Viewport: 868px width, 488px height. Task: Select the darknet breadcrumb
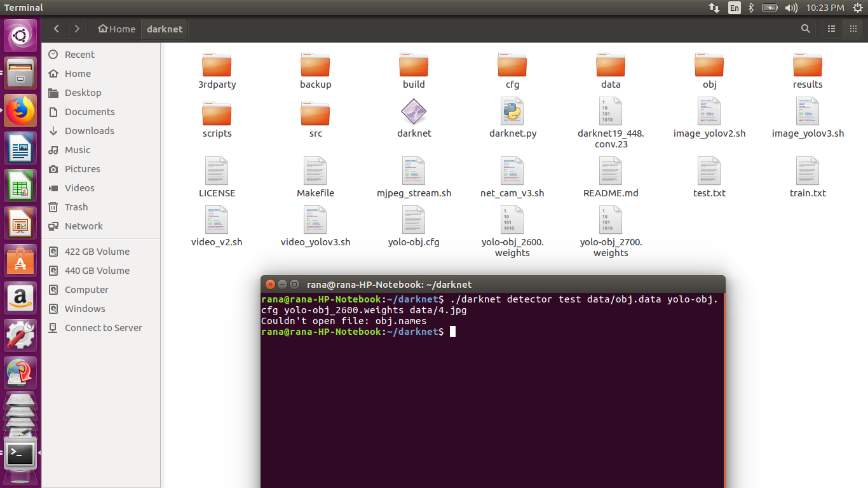[164, 29]
